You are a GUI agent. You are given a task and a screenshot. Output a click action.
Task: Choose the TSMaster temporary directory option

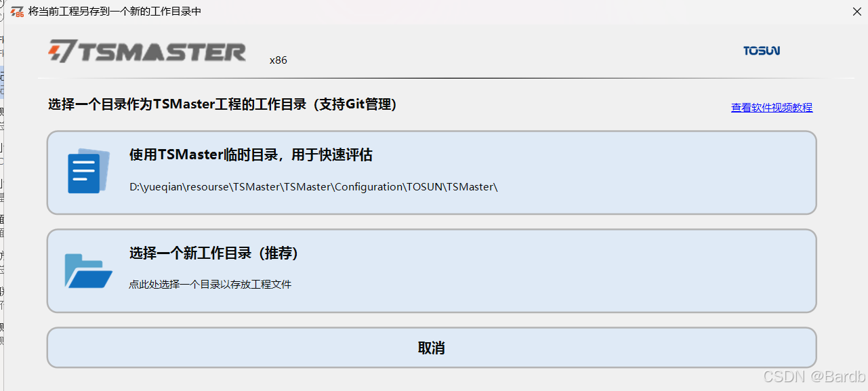coord(432,173)
